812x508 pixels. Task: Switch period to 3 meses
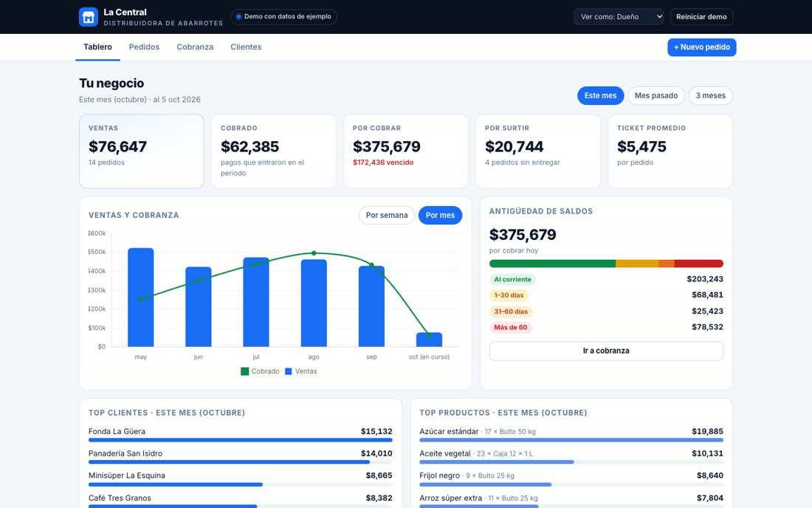tap(710, 95)
